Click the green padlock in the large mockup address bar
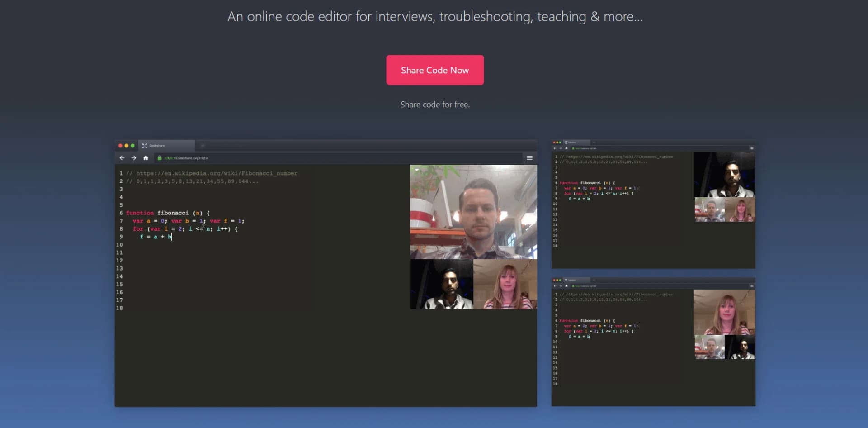The image size is (868, 428). pos(160,158)
